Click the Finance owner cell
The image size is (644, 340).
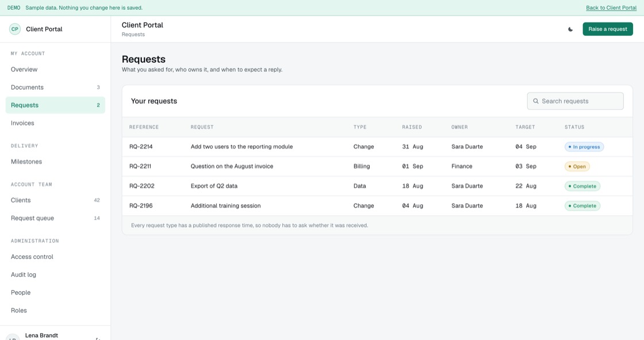[x=462, y=166]
